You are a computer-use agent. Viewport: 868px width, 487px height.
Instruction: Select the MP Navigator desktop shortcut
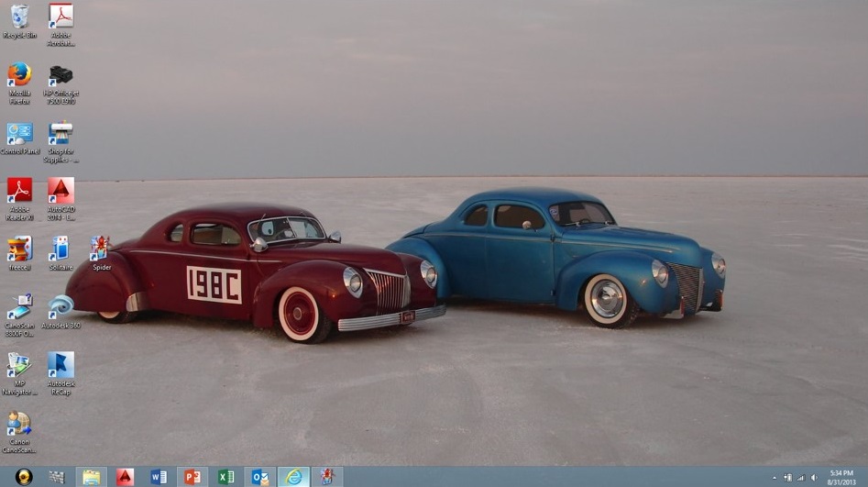pyautogui.click(x=19, y=365)
